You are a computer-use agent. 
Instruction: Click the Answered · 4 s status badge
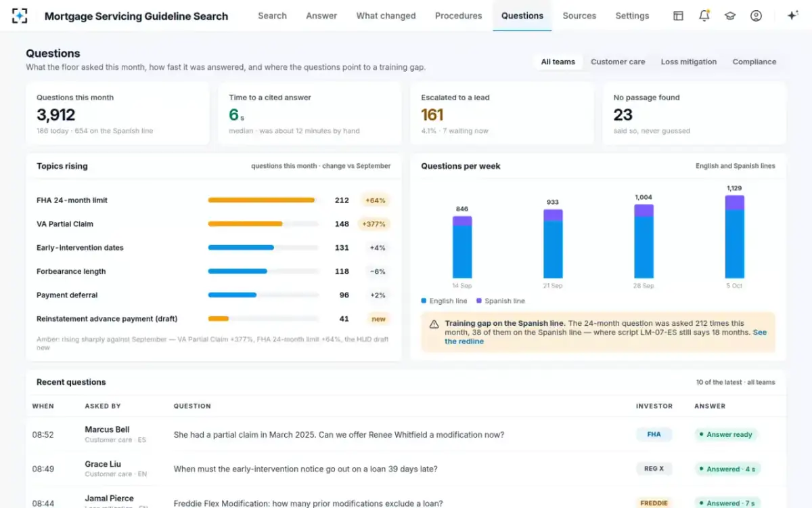[x=727, y=469]
